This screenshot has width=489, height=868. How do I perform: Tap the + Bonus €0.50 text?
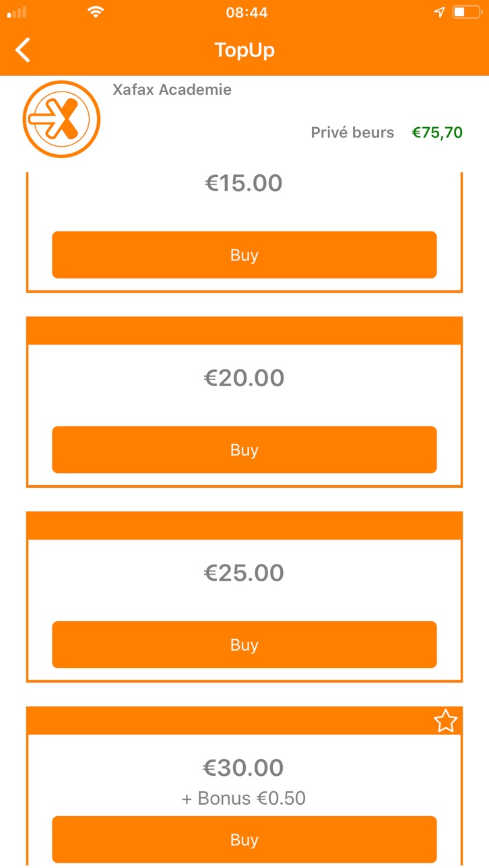(244, 799)
